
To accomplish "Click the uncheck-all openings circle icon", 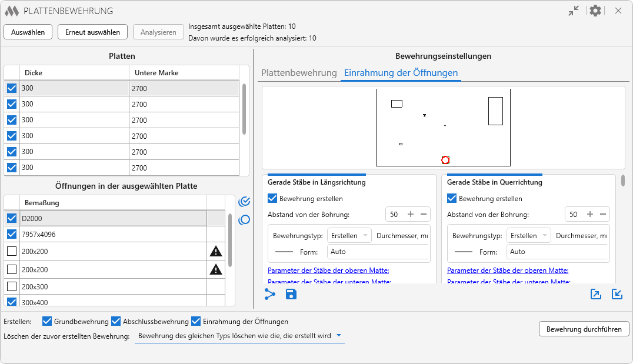I will click(x=245, y=220).
